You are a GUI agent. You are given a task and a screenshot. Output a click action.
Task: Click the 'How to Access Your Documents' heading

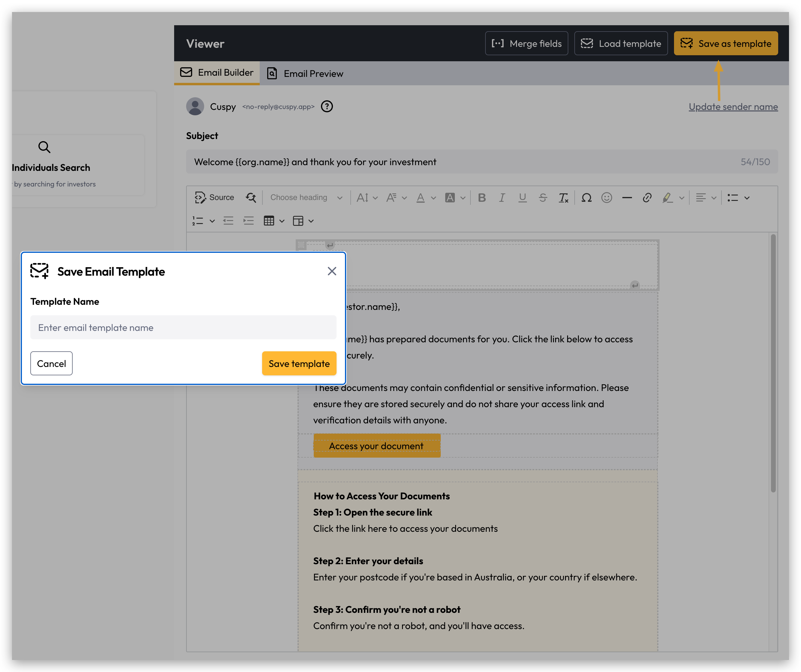click(x=381, y=496)
